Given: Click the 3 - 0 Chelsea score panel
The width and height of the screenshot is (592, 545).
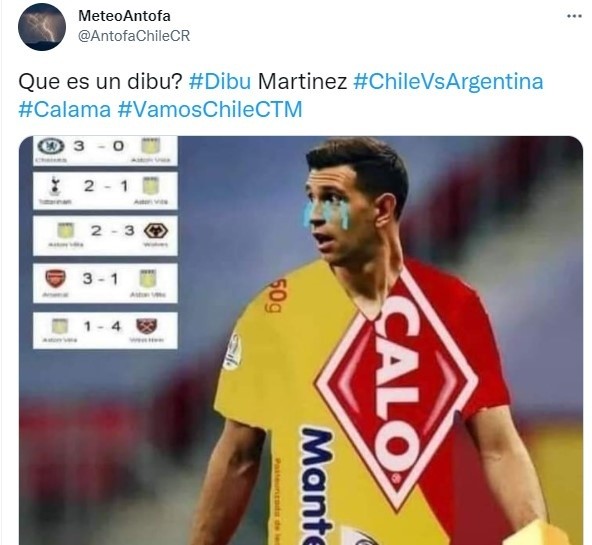Looking at the screenshot, I should pos(105,151).
